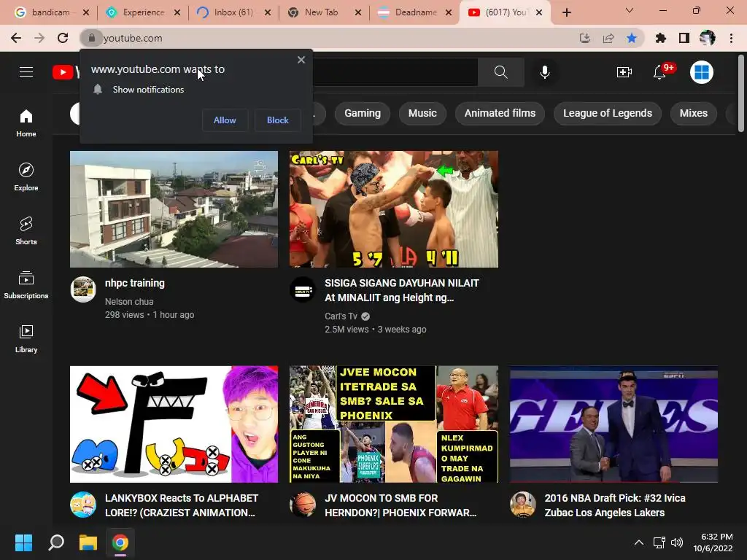
Task: Open the Chrome profile avatar
Action: [x=708, y=38]
